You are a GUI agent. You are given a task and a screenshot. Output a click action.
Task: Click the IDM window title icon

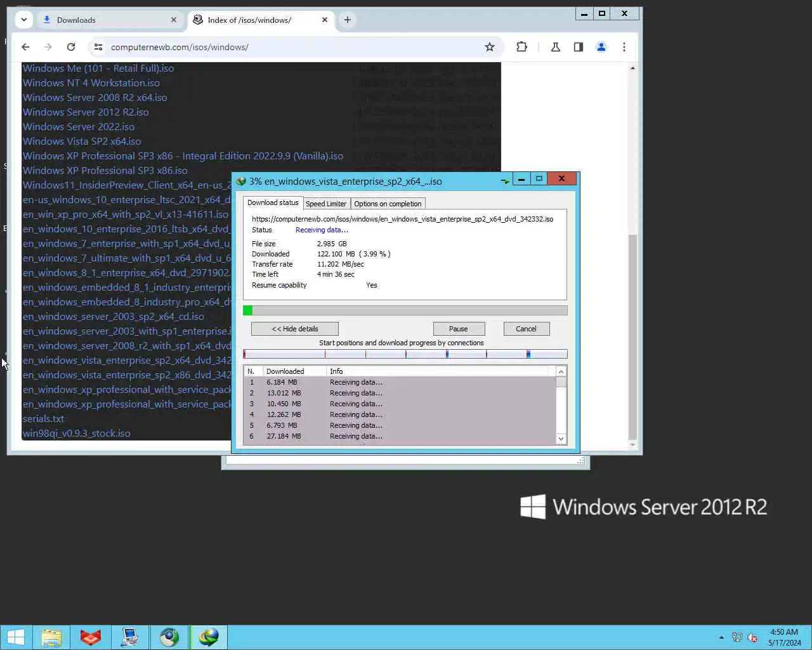pyautogui.click(x=241, y=181)
